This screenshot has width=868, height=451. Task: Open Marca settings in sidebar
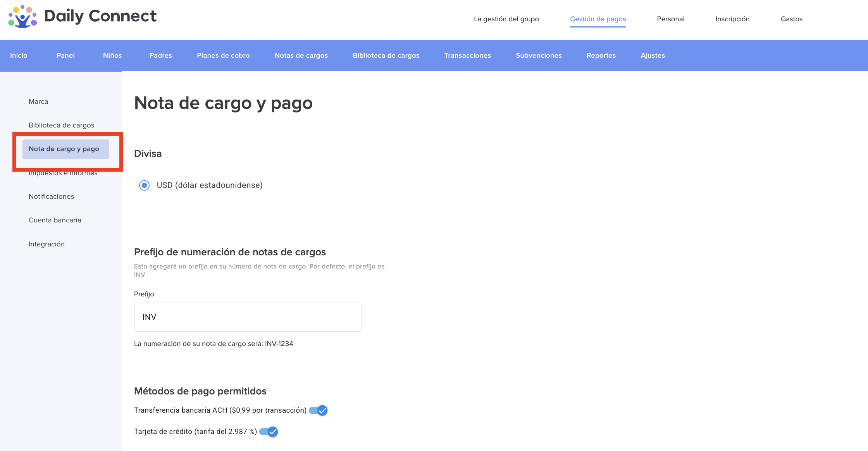[38, 102]
